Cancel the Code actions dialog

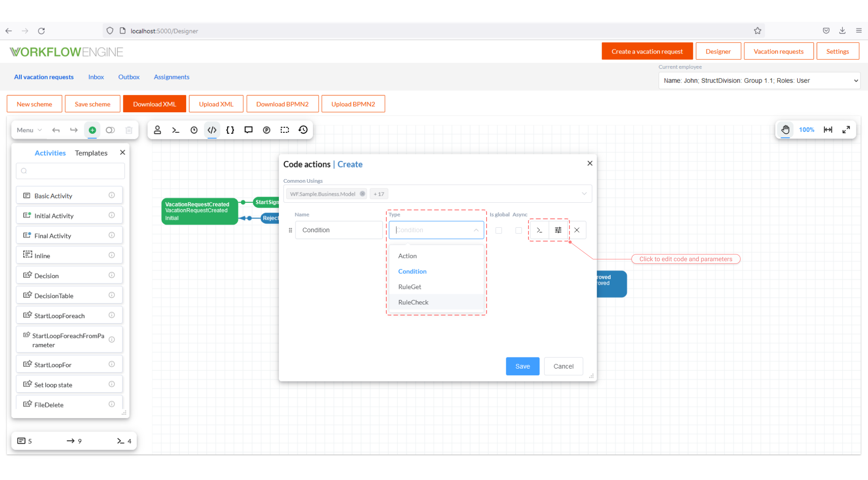coord(563,366)
